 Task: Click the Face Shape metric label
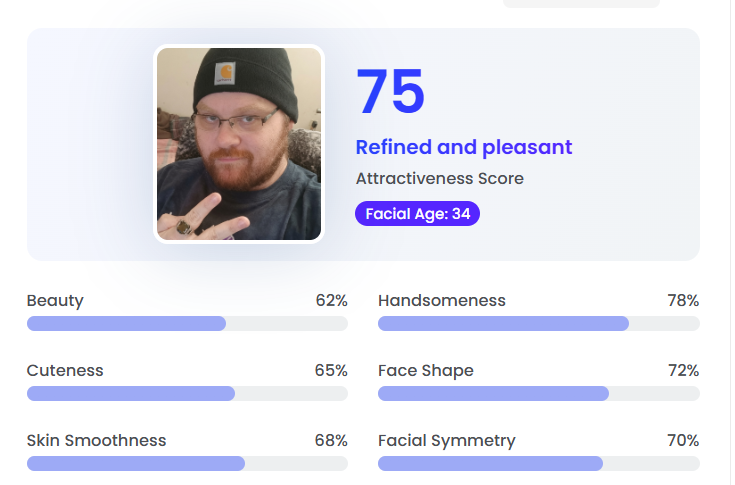[x=426, y=371]
